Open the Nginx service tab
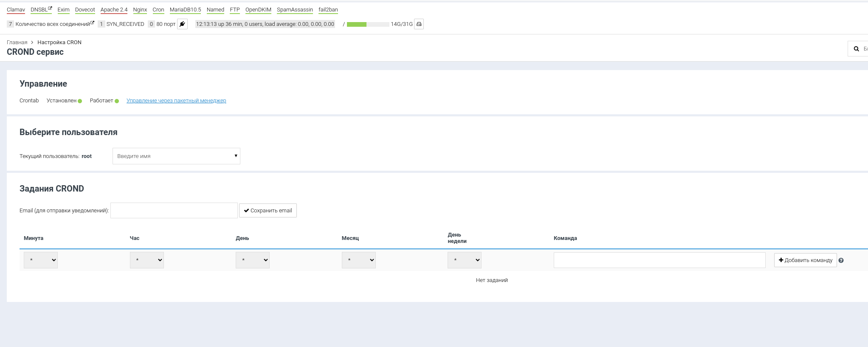This screenshot has width=868, height=347. [140, 10]
